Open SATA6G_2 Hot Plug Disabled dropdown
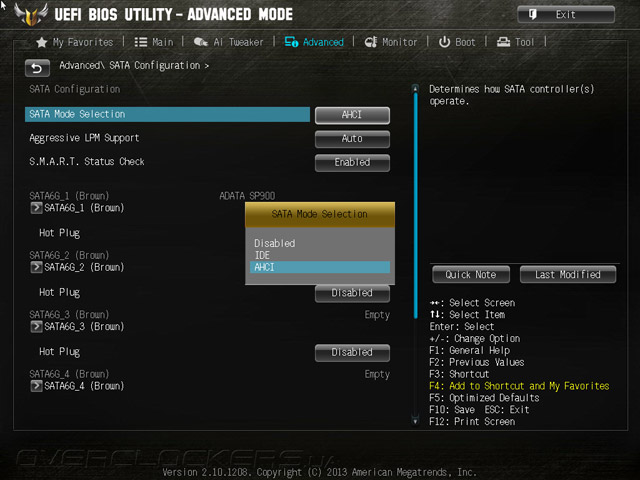640x480 pixels. click(352, 293)
